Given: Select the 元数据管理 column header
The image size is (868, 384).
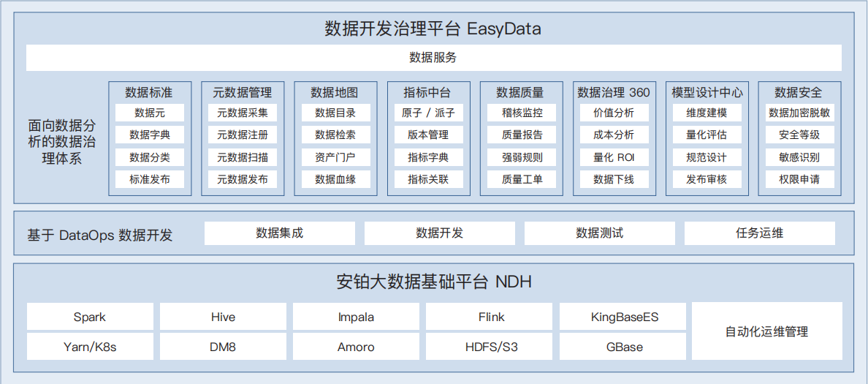Looking at the screenshot, I should [x=243, y=92].
